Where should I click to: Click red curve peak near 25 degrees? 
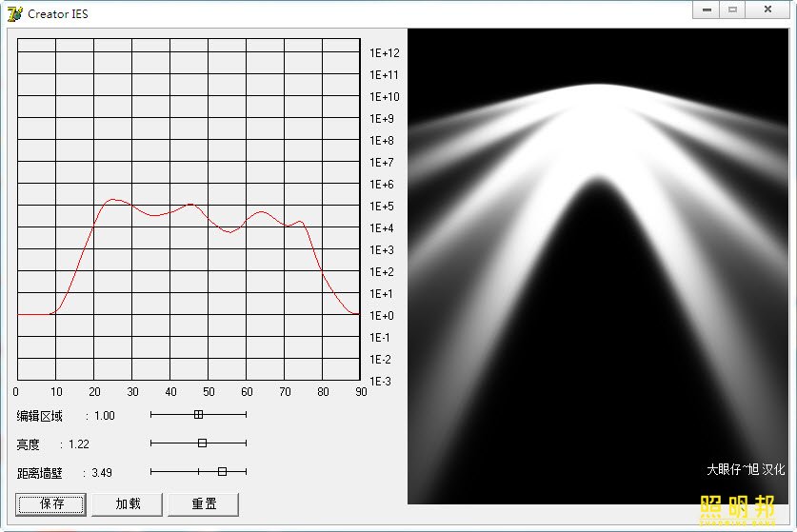[114, 200]
